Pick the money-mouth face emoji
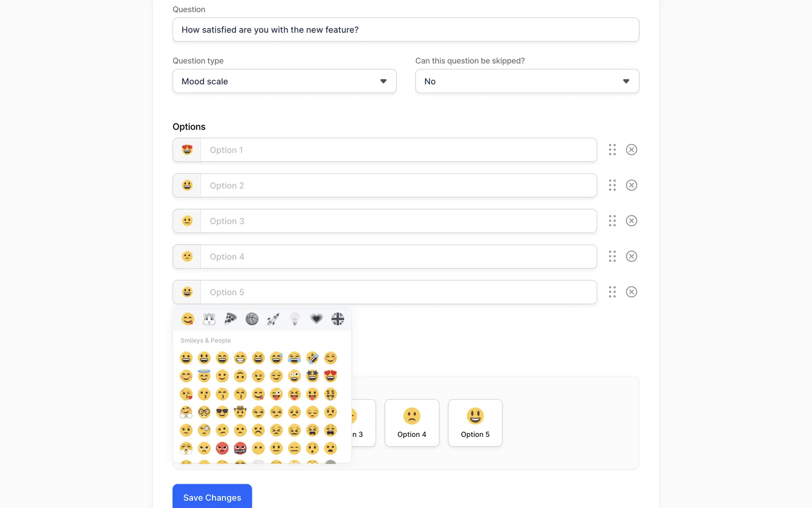The image size is (812, 508). tap(330, 394)
